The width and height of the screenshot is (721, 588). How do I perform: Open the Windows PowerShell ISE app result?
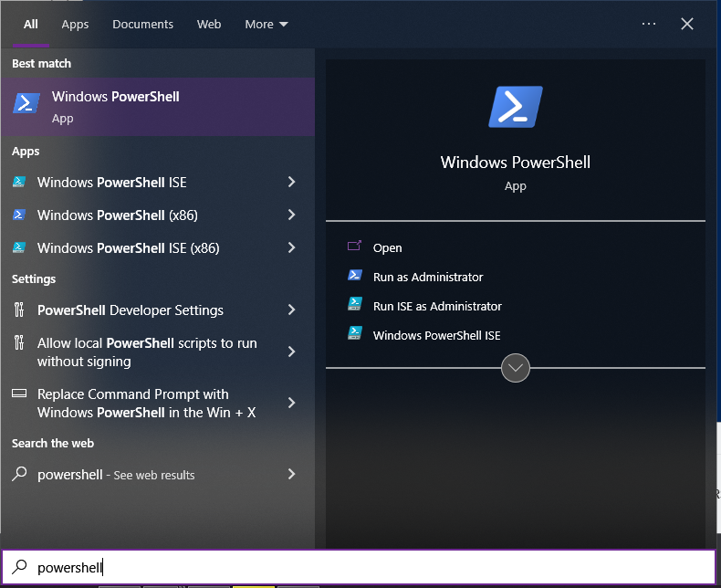158,183
